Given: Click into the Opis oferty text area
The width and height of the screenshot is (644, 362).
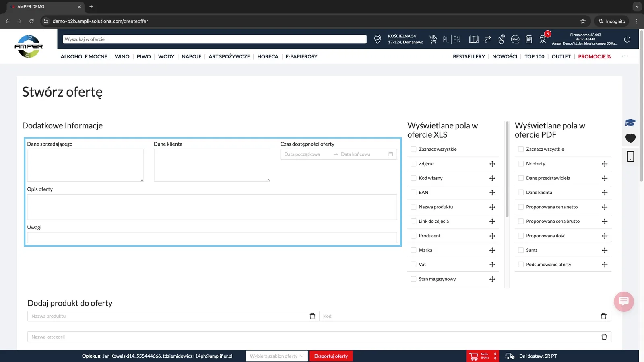Looking at the screenshot, I should click(x=212, y=207).
